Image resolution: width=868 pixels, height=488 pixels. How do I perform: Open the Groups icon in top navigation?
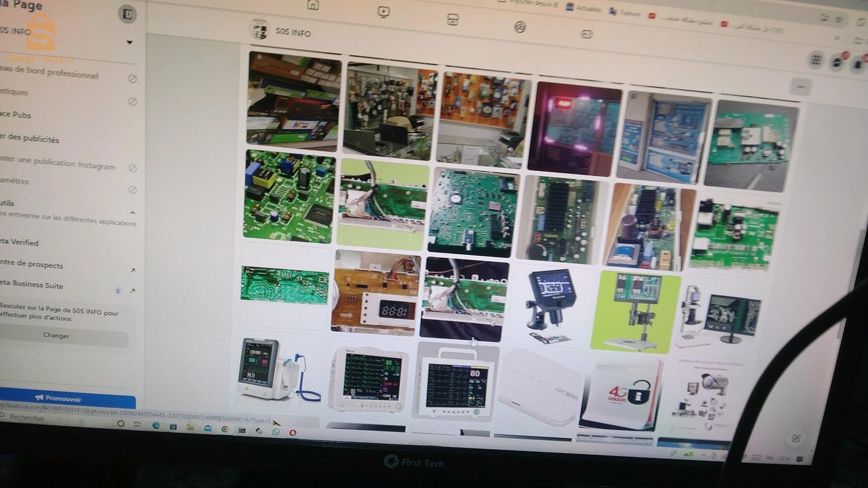point(520,27)
